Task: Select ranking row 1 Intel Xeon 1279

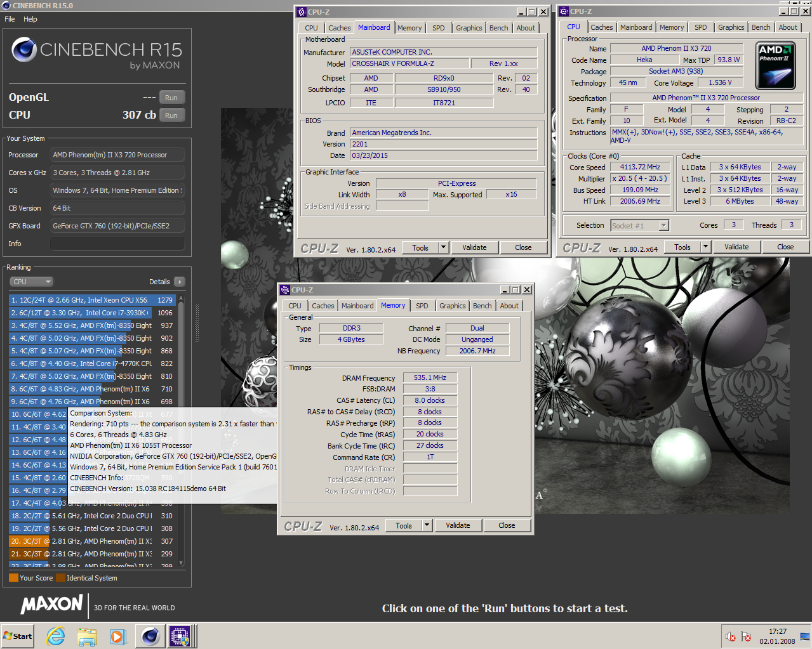Action: point(93,300)
